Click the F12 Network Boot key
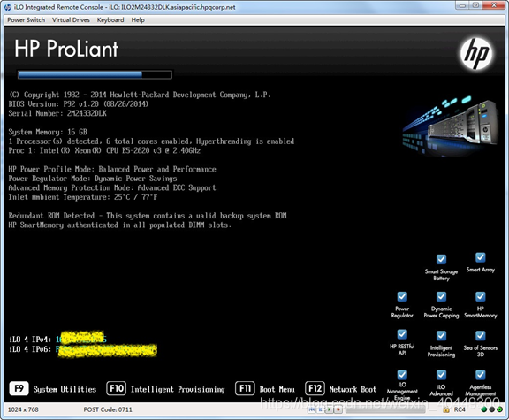Image resolution: width=509 pixels, height=420 pixels. tap(315, 388)
